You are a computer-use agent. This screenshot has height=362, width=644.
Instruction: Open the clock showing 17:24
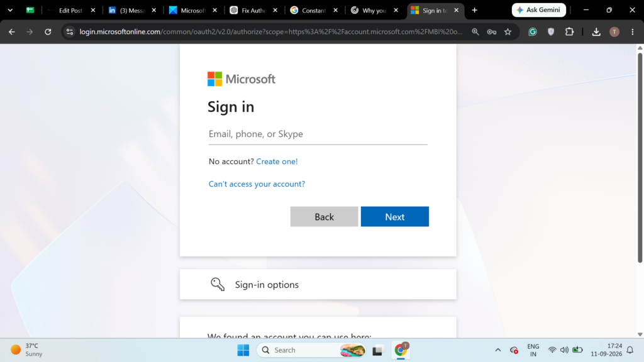point(606,349)
